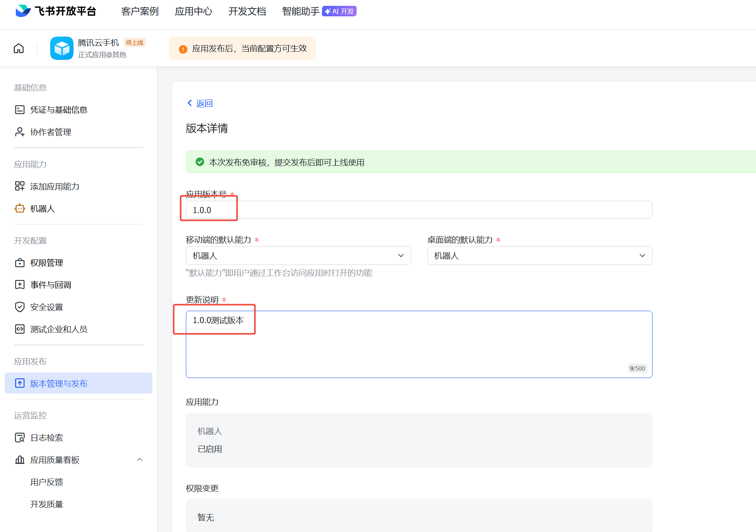This screenshot has width=756, height=532.
Task: Open 开发文档 in top navigation
Action: click(x=247, y=11)
